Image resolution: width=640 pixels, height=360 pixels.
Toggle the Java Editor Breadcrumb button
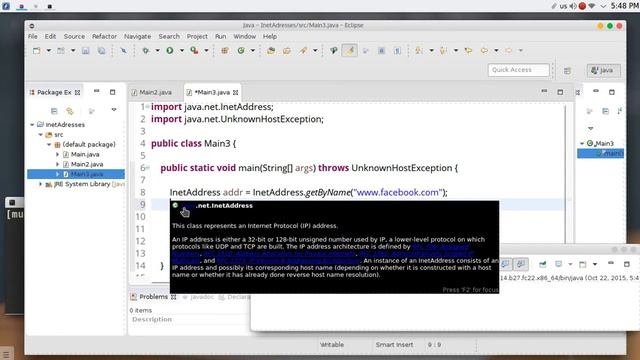333,51
